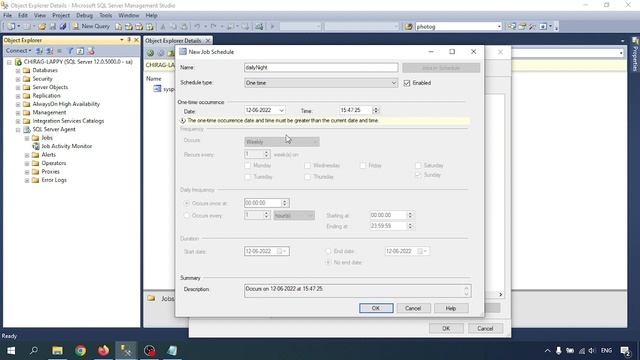640x360 pixels.
Task: Open the Schedule type dropdown
Action: tap(321, 83)
